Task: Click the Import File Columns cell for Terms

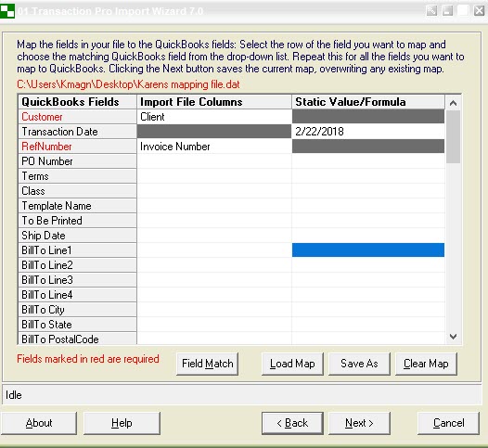Action: click(214, 176)
